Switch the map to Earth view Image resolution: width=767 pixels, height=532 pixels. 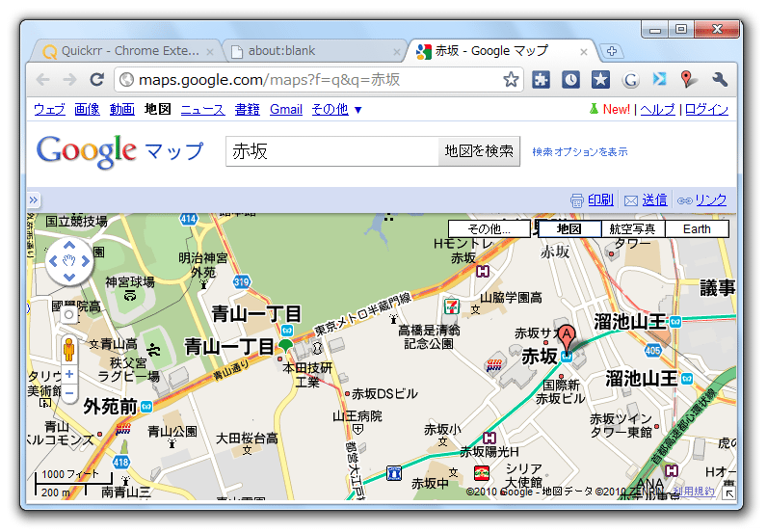coord(697,228)
